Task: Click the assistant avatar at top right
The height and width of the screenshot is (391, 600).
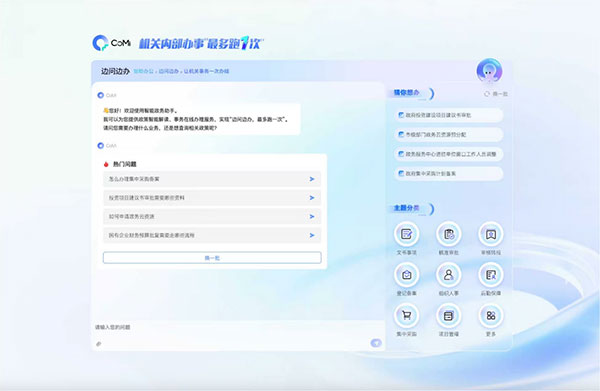Action: point(489,71)
